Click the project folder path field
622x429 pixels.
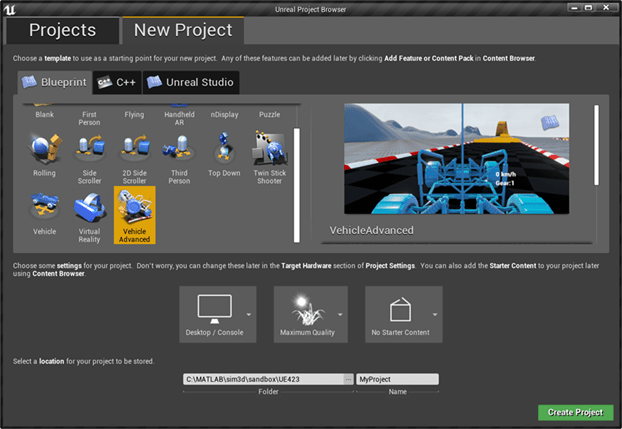click(263, 379)
